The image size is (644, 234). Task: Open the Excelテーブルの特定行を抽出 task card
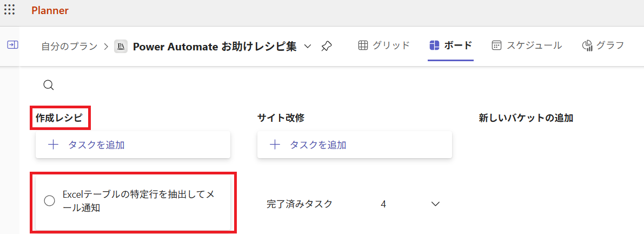click(x=132, y=204)
